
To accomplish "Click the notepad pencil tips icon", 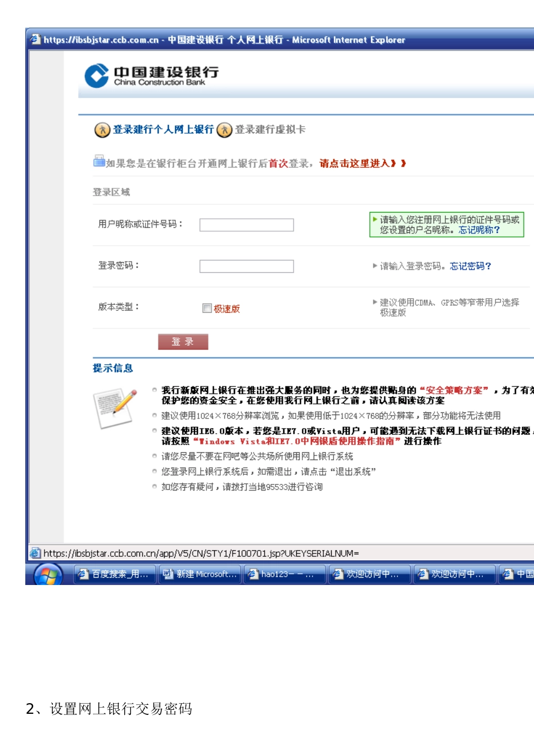I will pyautogui.click(x=115, y=408).
